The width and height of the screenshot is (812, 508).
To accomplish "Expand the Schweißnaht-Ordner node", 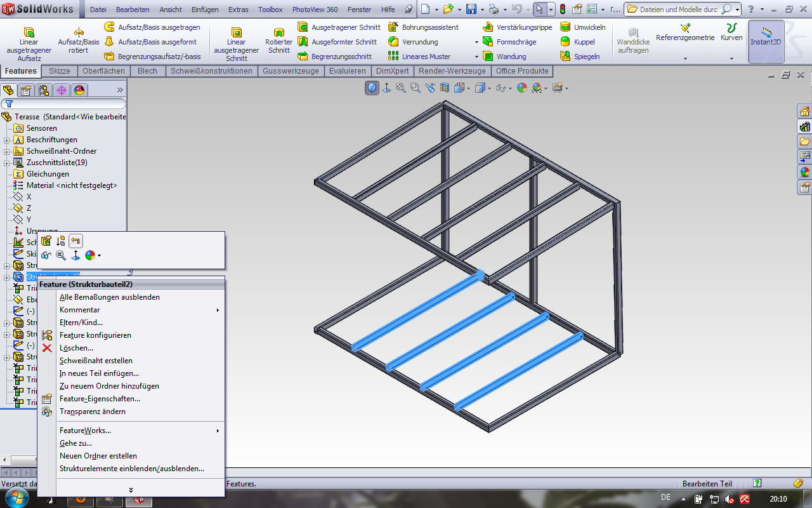I will click(x=7, y=151).
